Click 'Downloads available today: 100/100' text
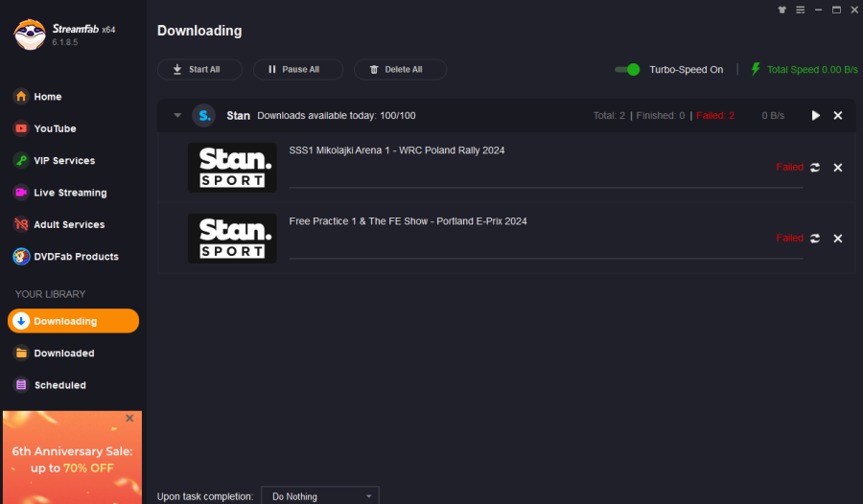This screenshot has height=504, width=863. (337, 116)
